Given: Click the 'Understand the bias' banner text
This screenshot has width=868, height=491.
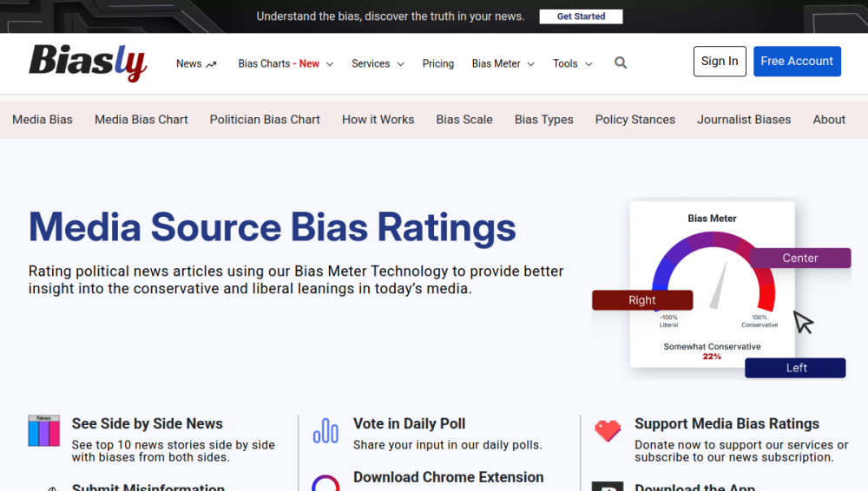Looking at the screenshot, I should click(x=391, y=16).
